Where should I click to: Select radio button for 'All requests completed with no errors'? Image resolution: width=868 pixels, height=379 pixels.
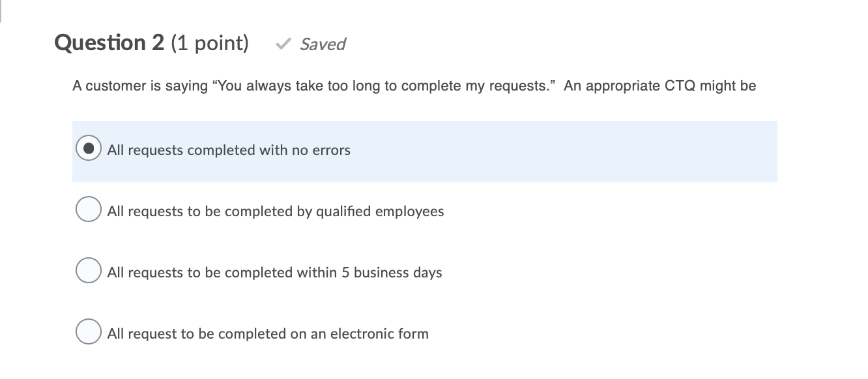(88, 148)
